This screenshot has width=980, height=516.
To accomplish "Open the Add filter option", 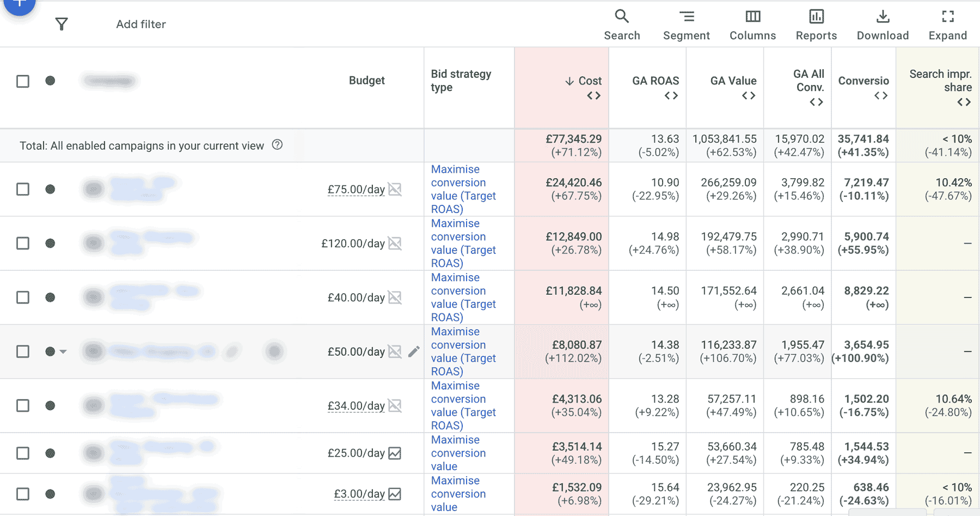I will click(140, 24).
